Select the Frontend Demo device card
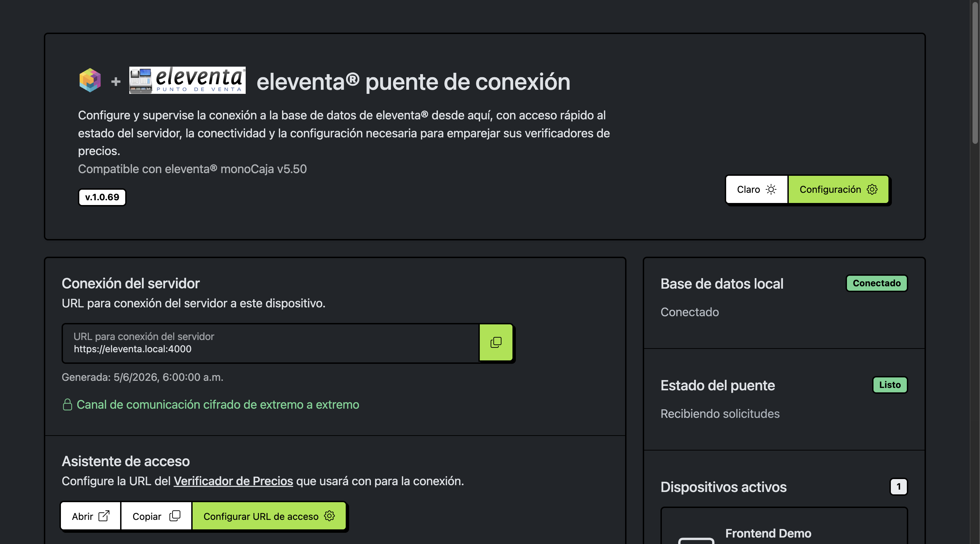The image size is (980, 544). (x=784, y=526)
